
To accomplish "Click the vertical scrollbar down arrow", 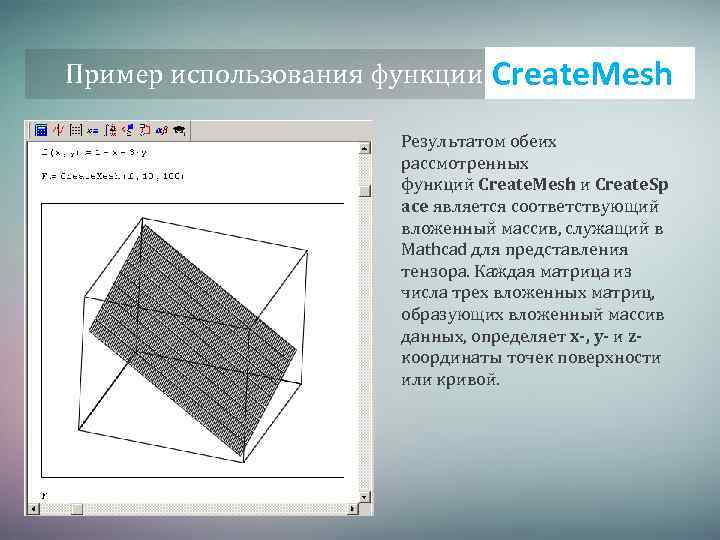I will tap(364, 497).
